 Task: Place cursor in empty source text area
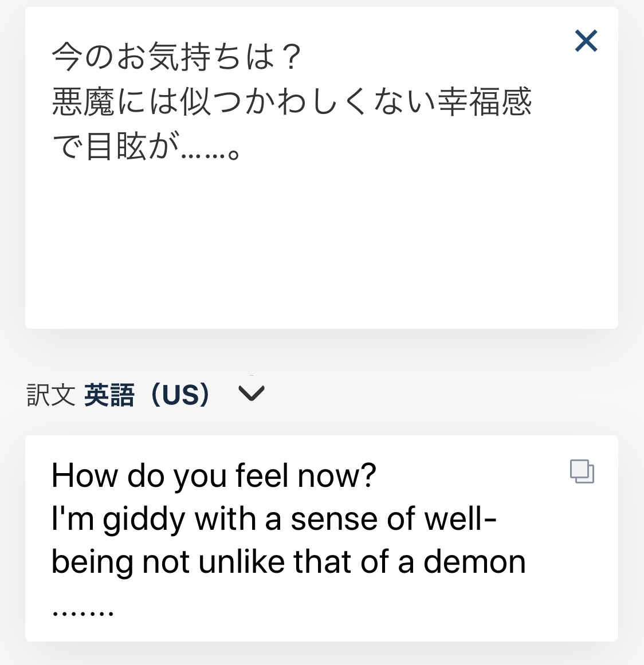pos(321,246)
